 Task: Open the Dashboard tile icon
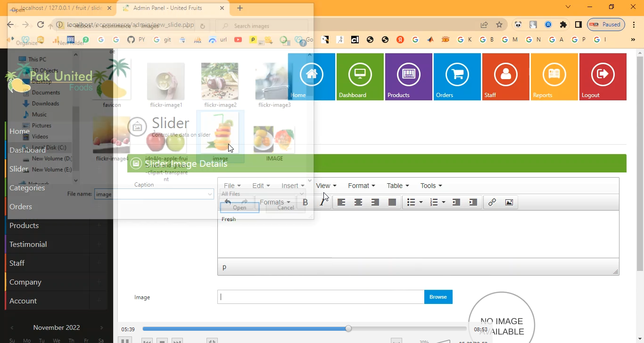point(360,74)
